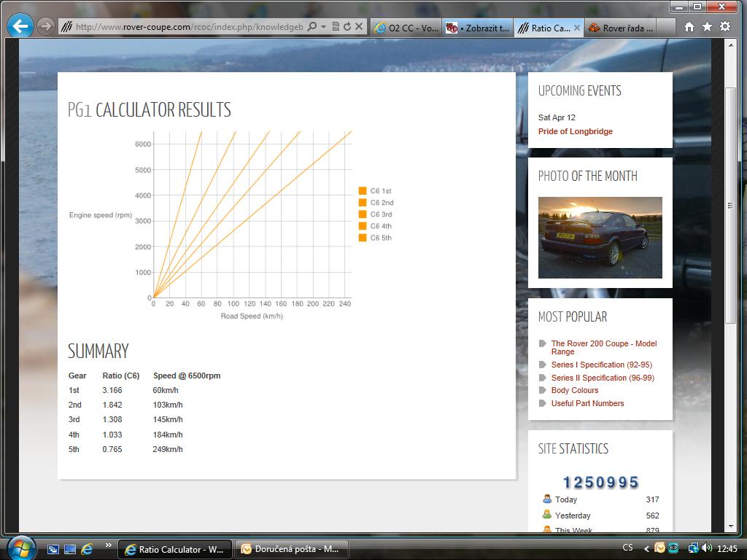Close the 'Ratio Ca...' tab

click(576, 28)
